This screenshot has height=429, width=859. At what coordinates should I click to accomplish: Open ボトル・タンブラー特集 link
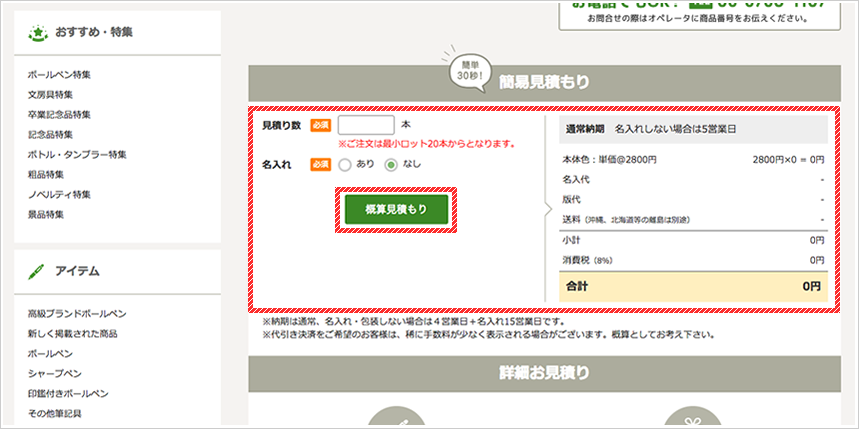pyautogui.click(x=77, y=155)
